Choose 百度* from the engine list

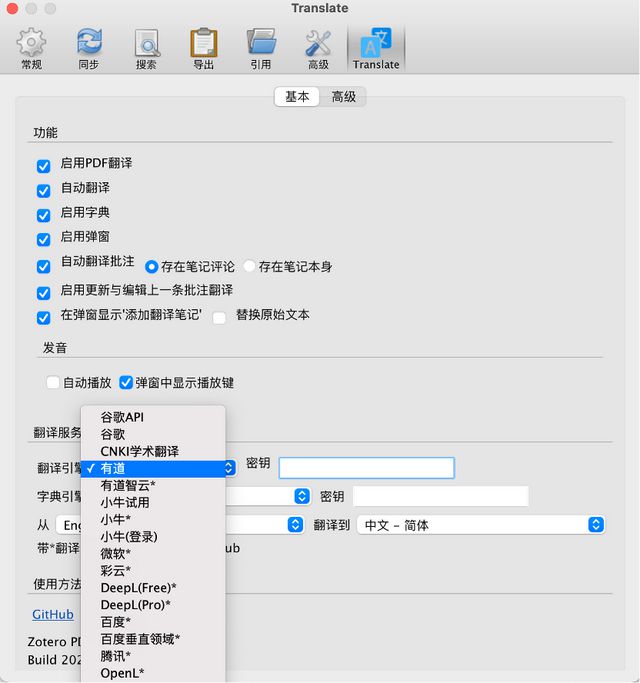pyautogui.click(x=153, y=622)
